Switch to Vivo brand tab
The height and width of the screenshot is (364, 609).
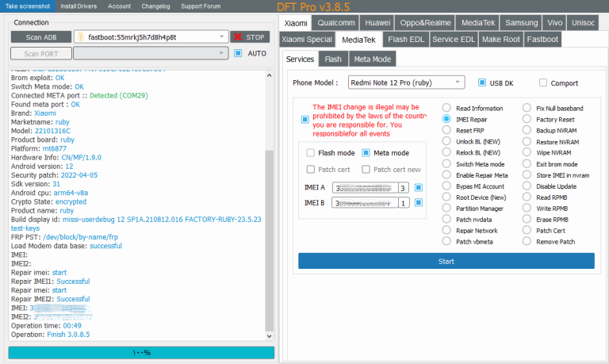[x=554, y=22]
